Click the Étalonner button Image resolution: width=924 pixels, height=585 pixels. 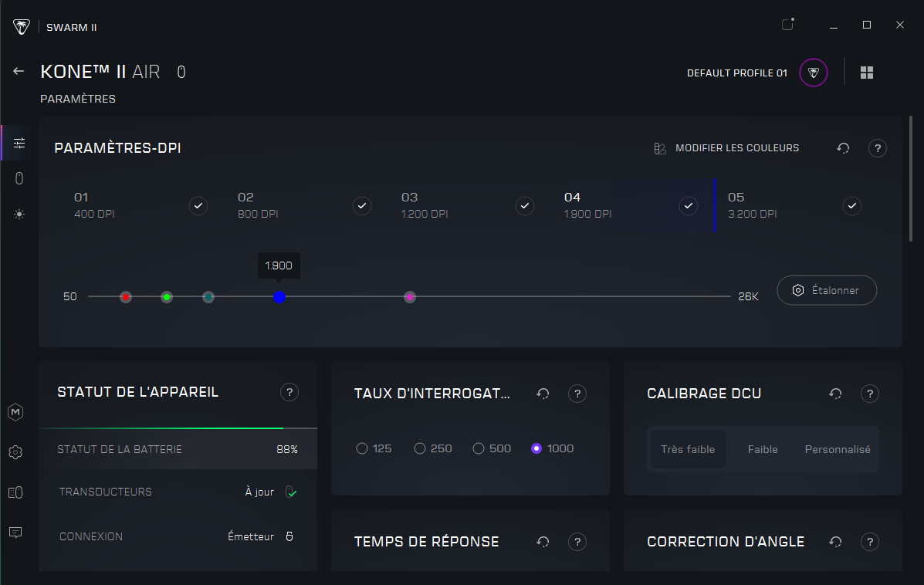click(x=827, y=290)
